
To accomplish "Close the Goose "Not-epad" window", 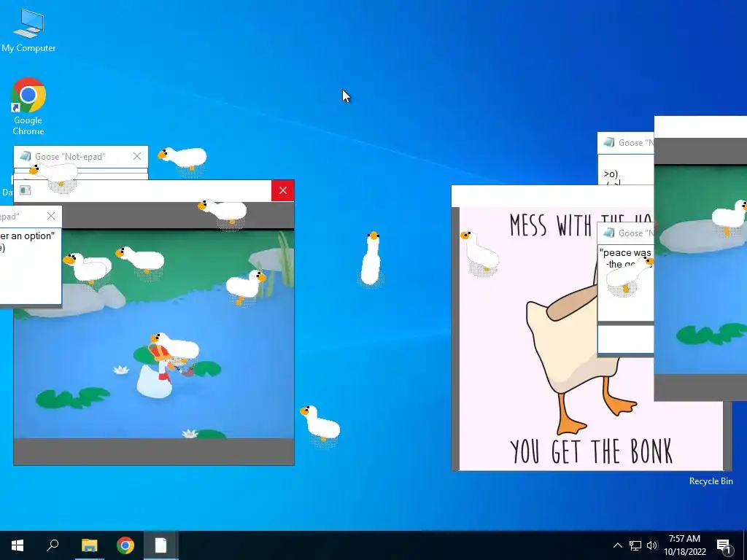I will (x=137, y=156).
